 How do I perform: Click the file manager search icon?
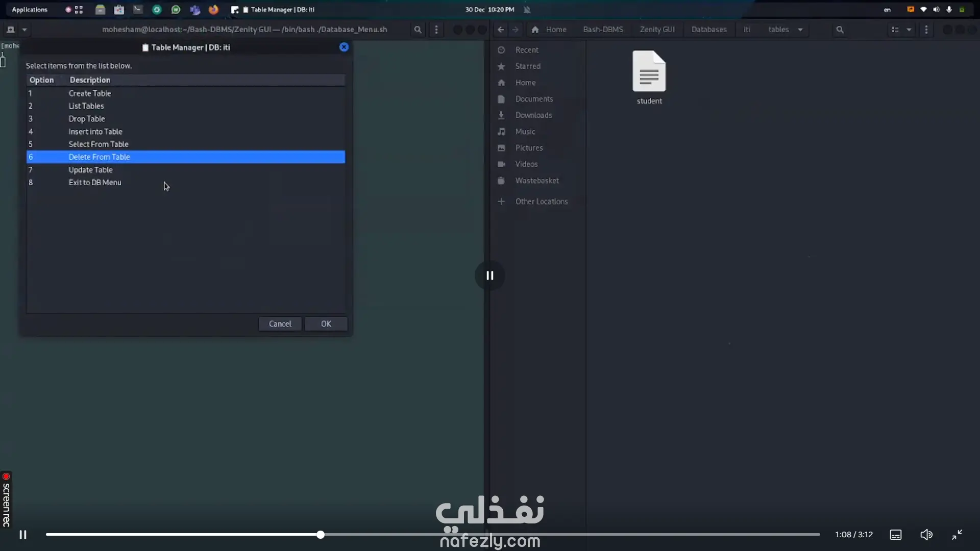coord(840,30)
